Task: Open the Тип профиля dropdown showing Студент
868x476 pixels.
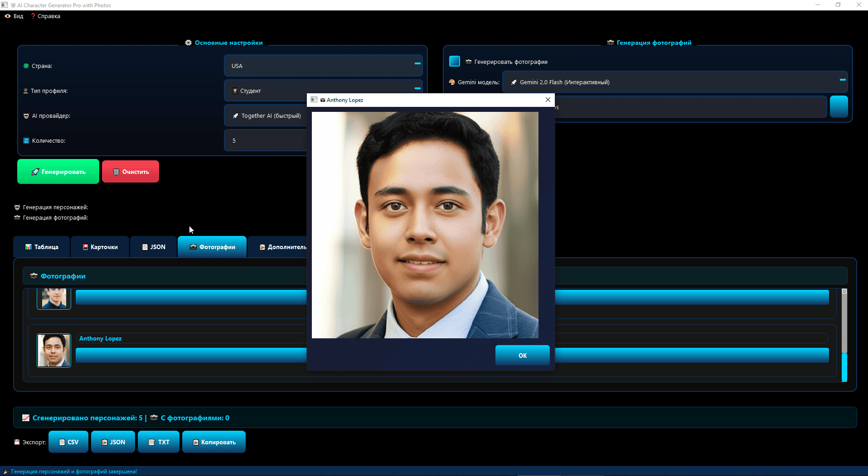Action: click(323, 91)
